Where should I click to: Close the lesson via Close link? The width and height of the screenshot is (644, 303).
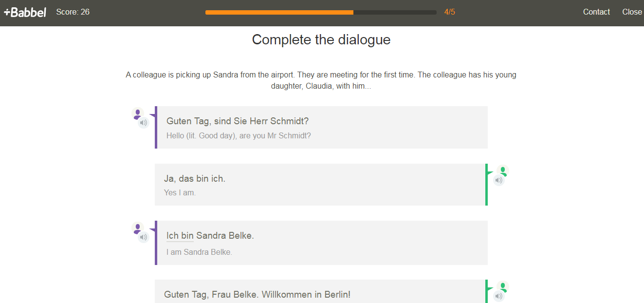coord(632,12)
